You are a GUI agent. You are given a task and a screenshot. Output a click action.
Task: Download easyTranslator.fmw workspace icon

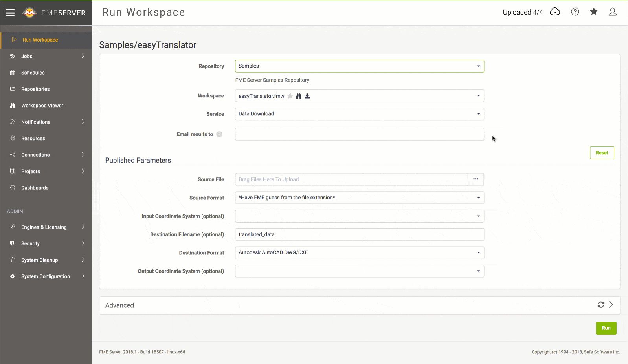pos(307,96)
